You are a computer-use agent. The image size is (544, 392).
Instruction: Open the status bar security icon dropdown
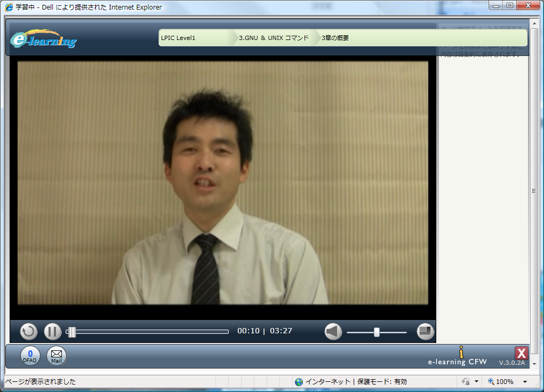(476, 381)
